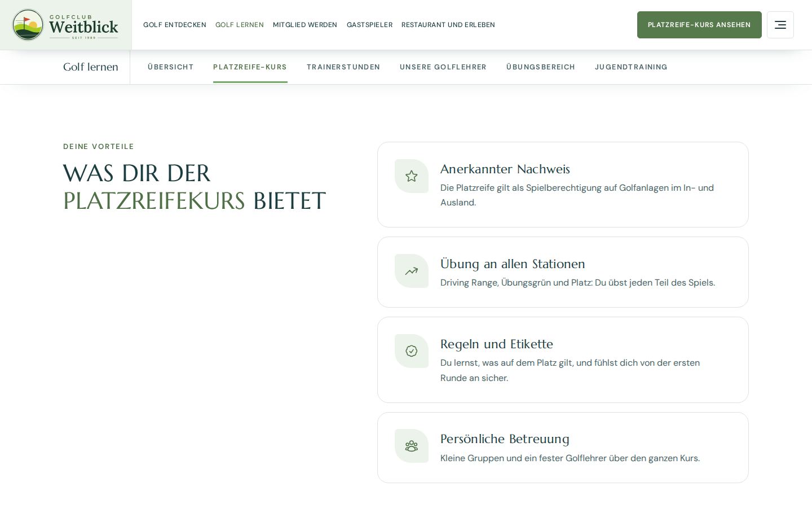
Task: Click the Anerkannter Nachweis heading
Action: click(505, 169)
